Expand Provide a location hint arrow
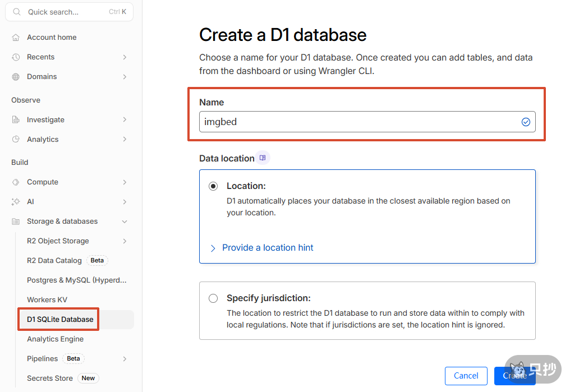Screen dimensions: 570x392 click(x=213, y=248)
